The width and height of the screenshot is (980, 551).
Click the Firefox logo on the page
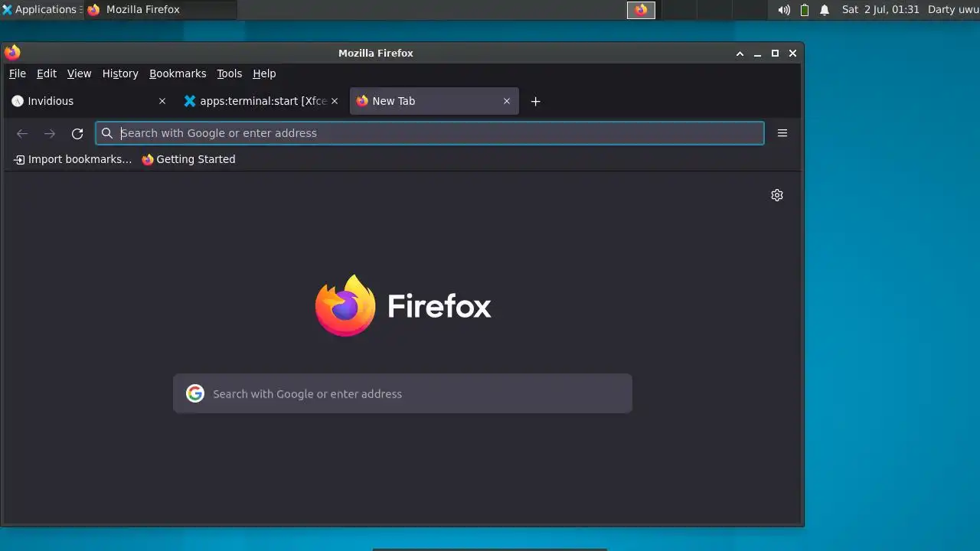point(345,305)
